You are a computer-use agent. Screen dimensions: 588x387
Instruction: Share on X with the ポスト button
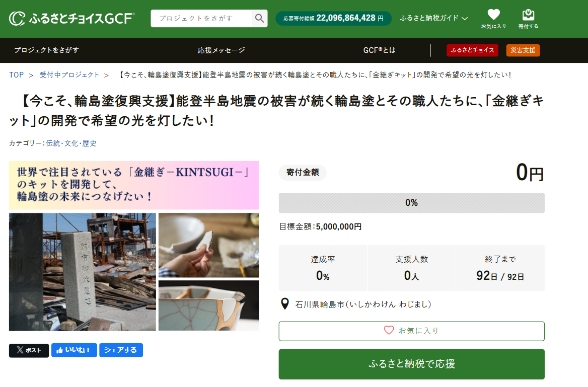(29, 350)
